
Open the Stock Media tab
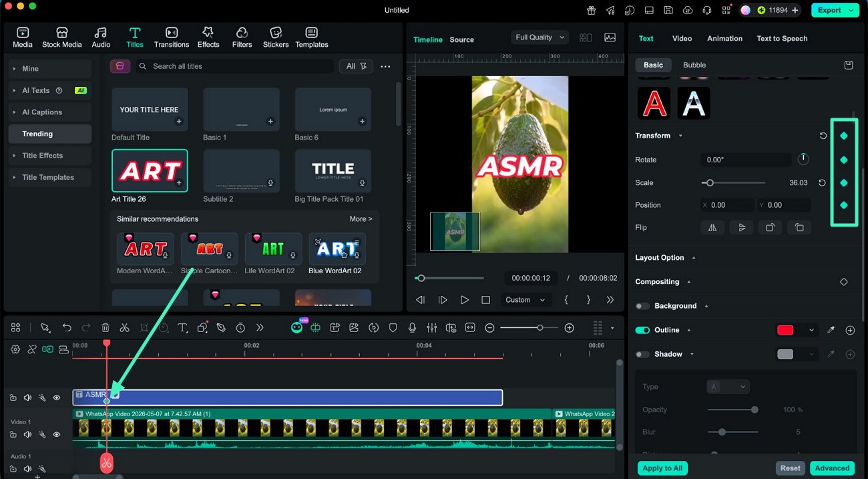(61, 37)
